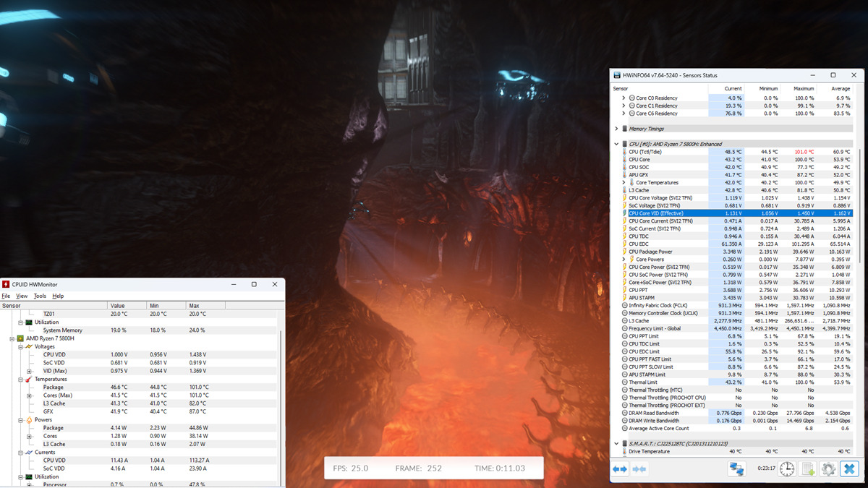868x488 pixels.
Task: Expand Core C0 Residency row
Action: (x=624, y=98)
